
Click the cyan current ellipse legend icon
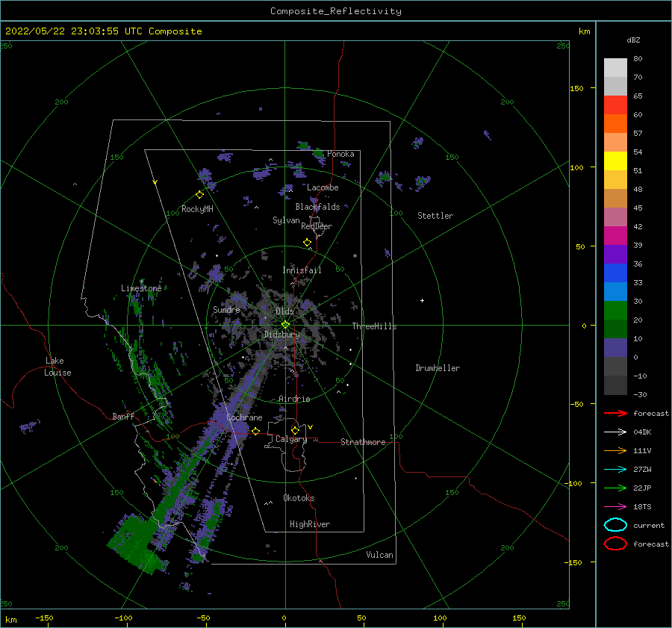click(615, 525)
